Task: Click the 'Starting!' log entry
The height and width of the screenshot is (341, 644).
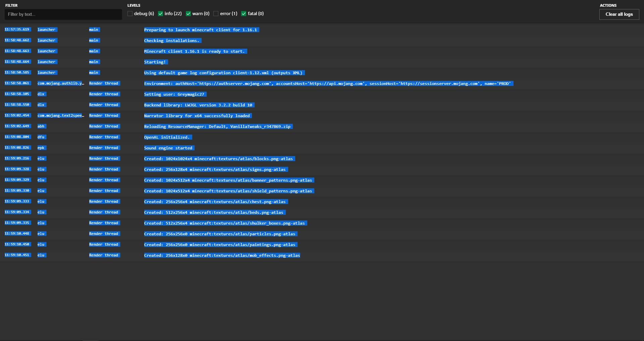Action: coord(155,62)
